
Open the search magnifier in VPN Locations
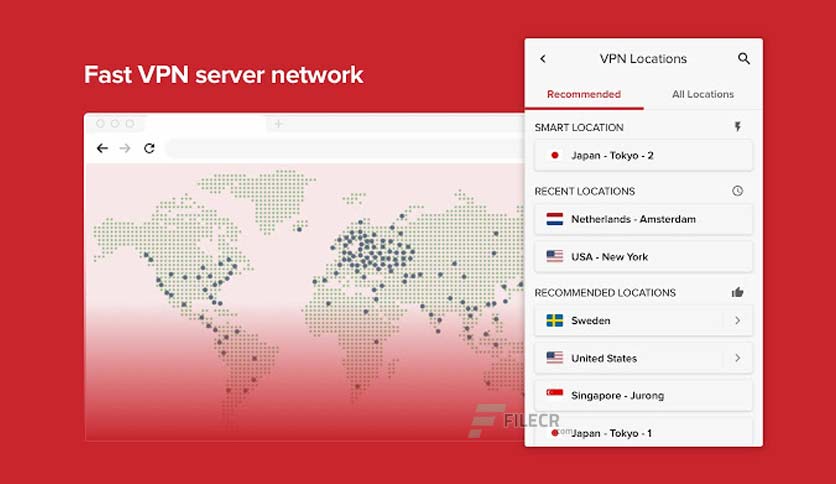pos(744,59)
